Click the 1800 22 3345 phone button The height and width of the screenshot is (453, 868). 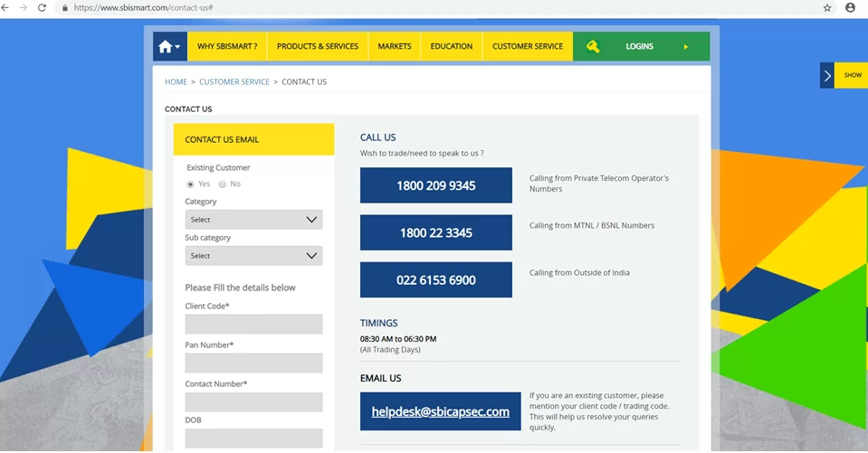pos(435,233)
